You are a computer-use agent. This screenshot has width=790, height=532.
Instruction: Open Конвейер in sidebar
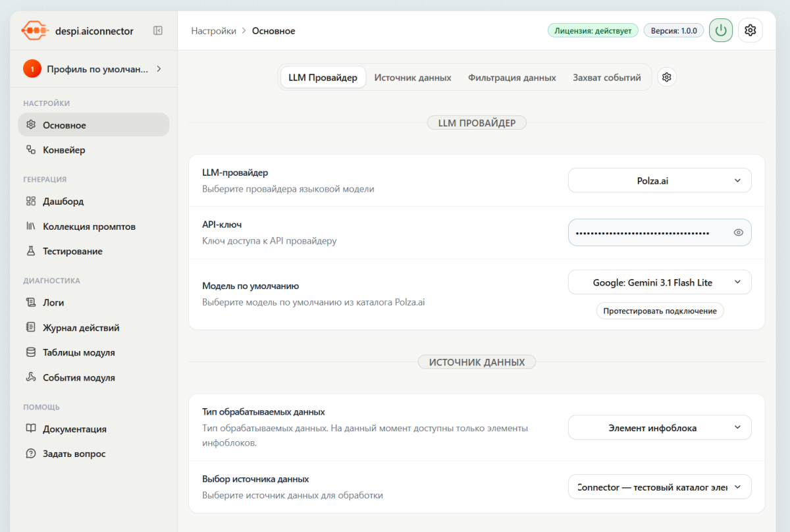point(93,150)
